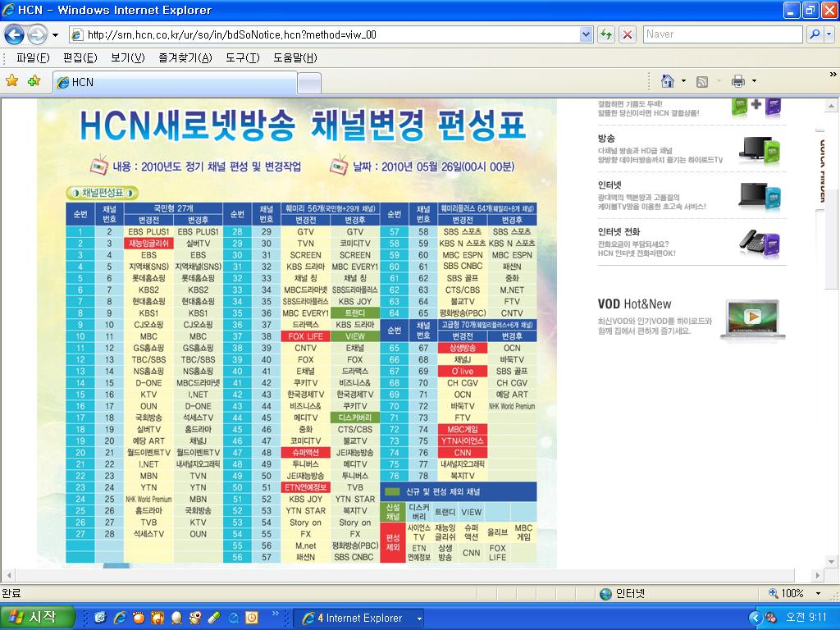Image resolution: width=840 pixels, height=630 pixels.
Task: Click the red O'live table cell
Action: pos(463,372)
